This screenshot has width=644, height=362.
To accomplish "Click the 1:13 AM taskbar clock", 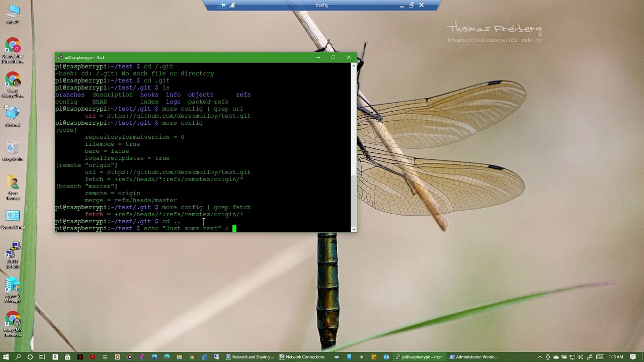I will [616, 357].
